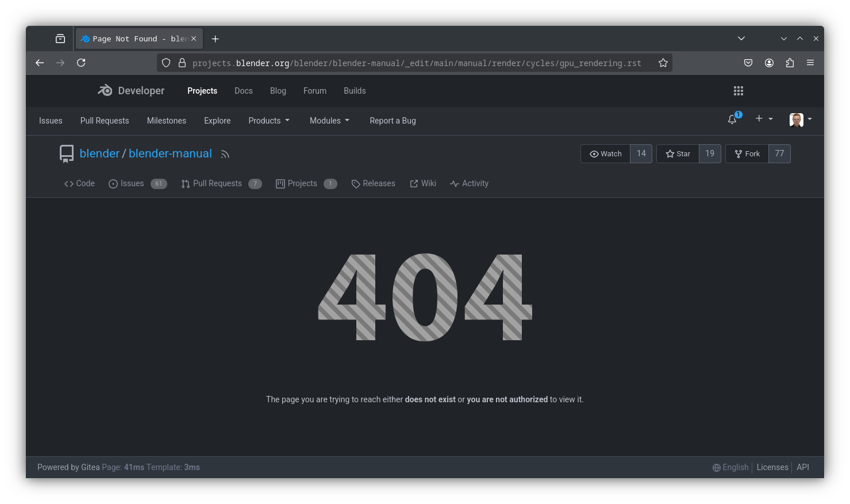Bookmark this page with the star icon
Viewport: 850px width, 504px height.
(x=663, y=63)
